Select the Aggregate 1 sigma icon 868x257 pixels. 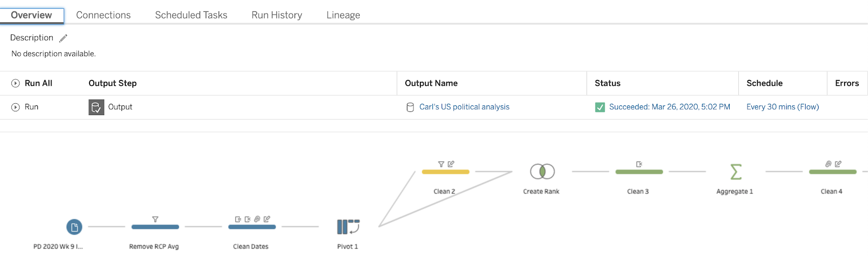tap(736, 172)
